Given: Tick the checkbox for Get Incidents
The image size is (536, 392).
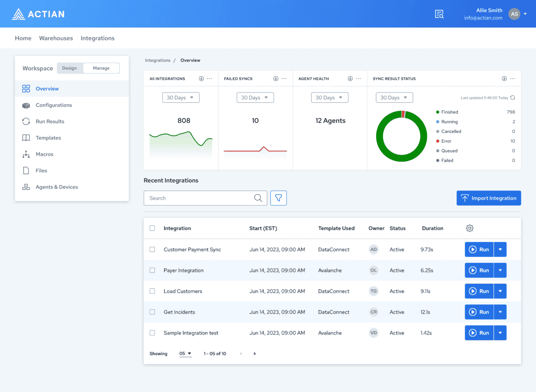Looking at the screenshot, I should [152, 312].
